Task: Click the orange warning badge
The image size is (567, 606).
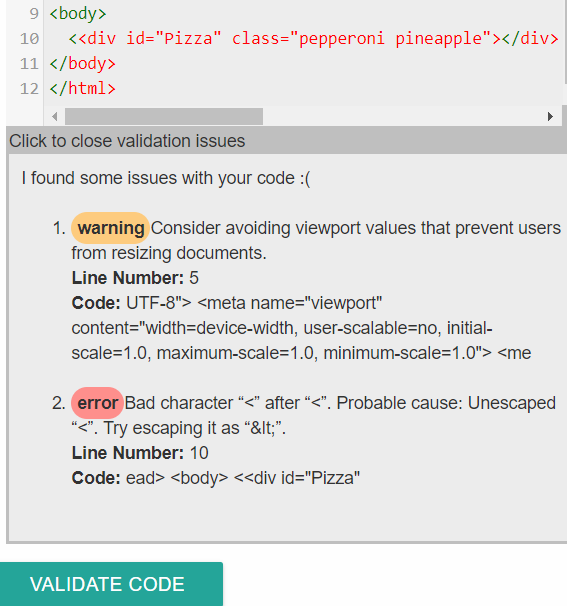Action: coord(110,228)
